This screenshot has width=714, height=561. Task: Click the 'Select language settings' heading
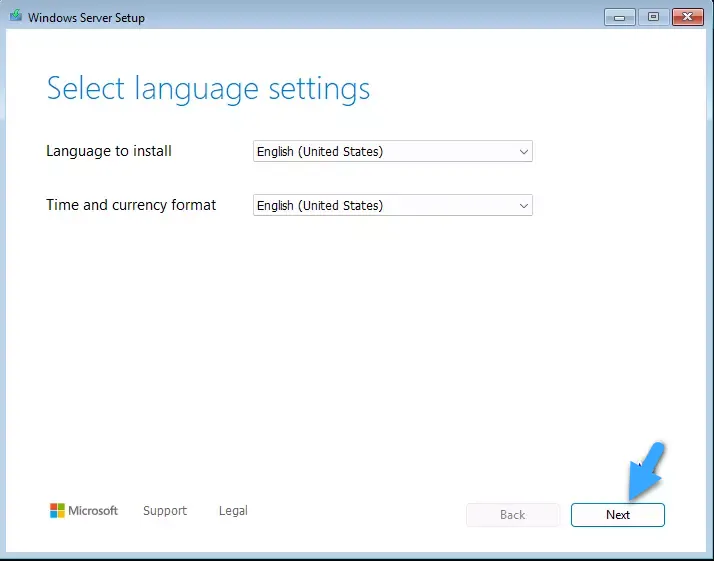pos(208,89)
